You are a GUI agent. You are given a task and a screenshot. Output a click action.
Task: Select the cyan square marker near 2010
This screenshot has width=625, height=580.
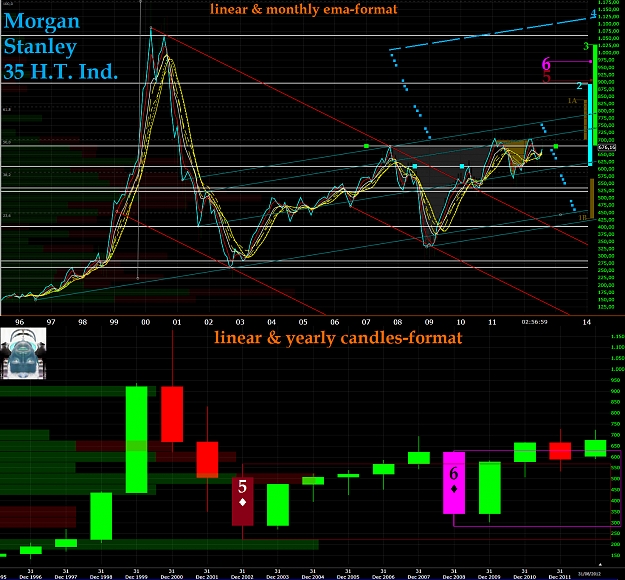click(462, 166)
